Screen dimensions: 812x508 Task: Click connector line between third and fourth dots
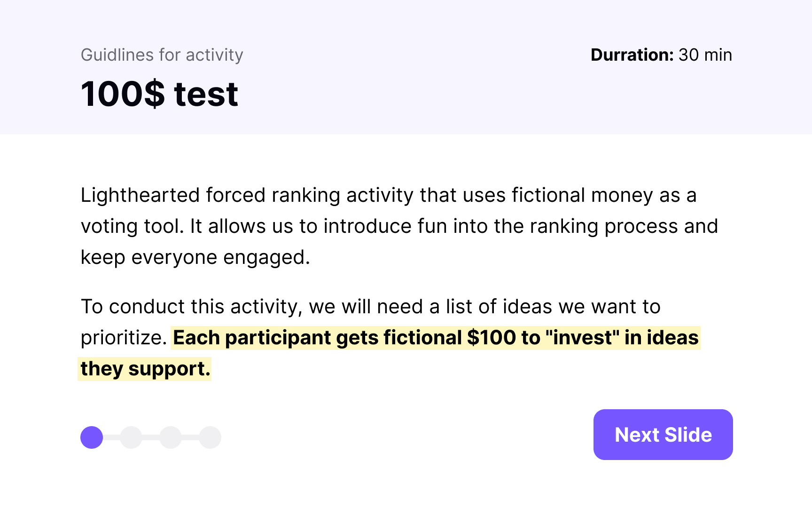[x=190, y=437]
